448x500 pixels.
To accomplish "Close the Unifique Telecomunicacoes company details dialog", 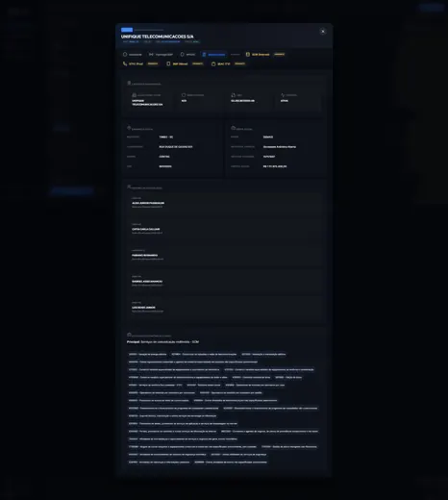I will pyautogui.click(x=323, y=32).
